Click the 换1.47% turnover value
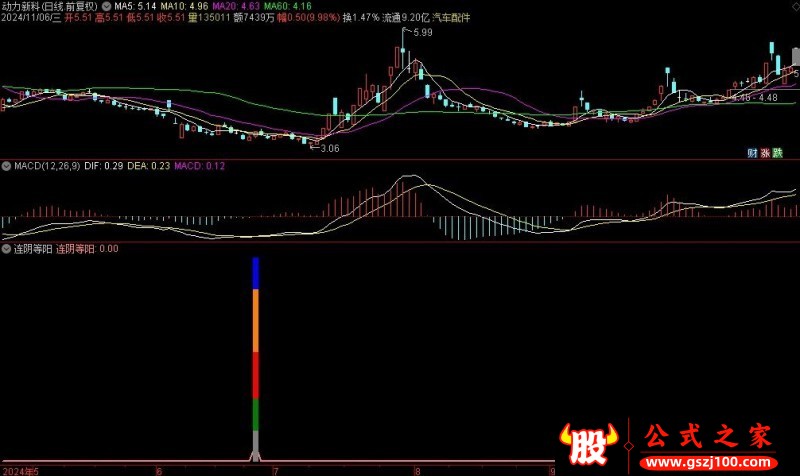The width and height of the screenshot is (800, 476). [361, 18]
